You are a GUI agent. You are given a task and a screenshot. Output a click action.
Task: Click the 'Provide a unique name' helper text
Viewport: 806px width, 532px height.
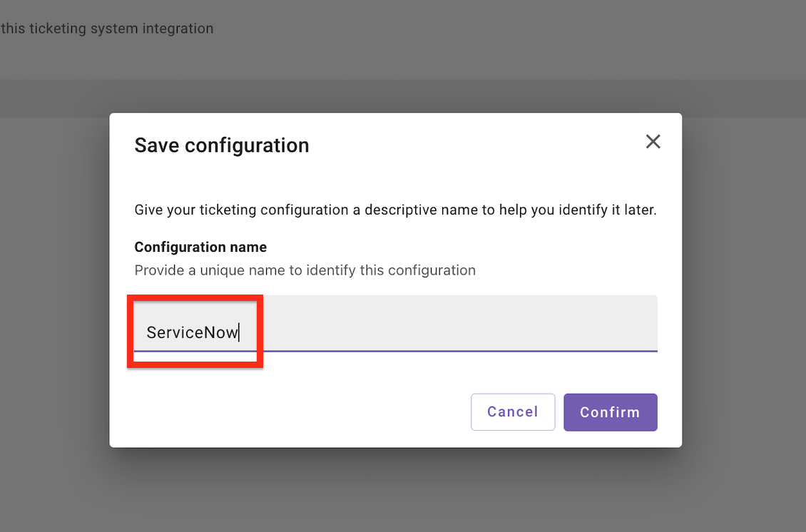pyautogui.click(x=305, y=271)
